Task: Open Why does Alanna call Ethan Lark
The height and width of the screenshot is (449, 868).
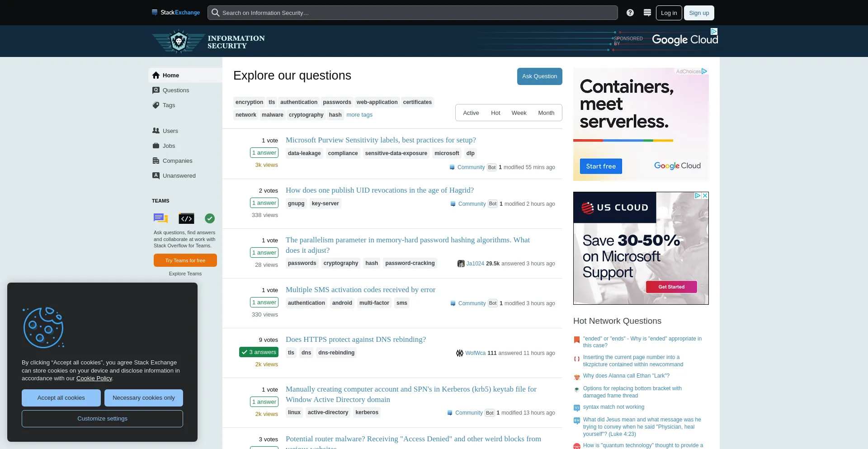Action: pyautogui.click(x=626, y=376)
